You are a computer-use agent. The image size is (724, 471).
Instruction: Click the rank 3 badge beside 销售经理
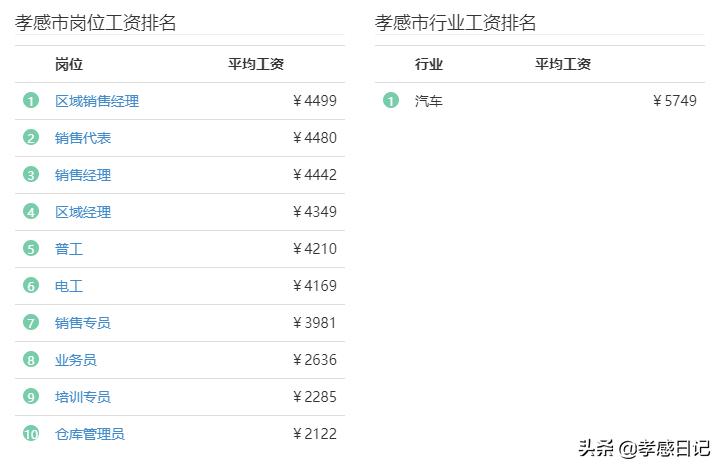point(31,175)
